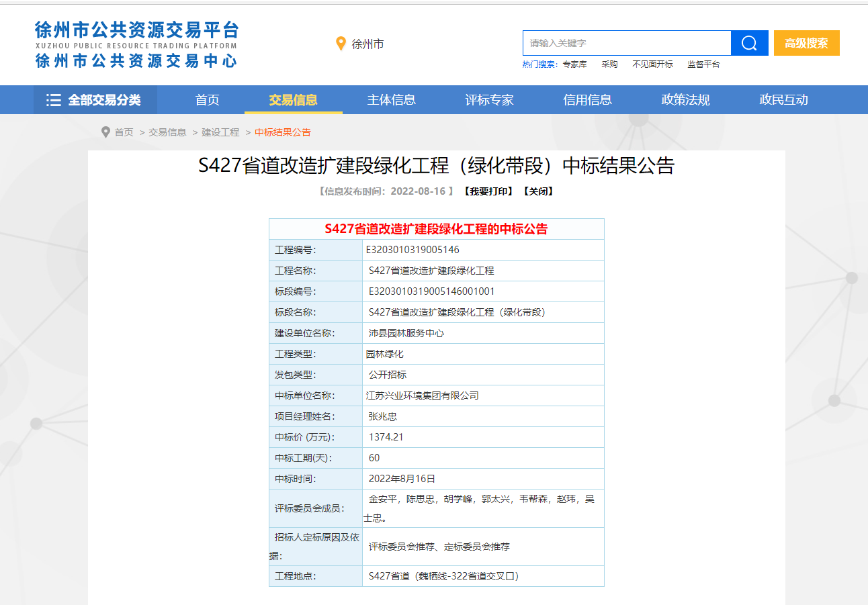868x605 pixels.
Task: Click the 标段名称 value with 绿化带段
Action: [459, 312]
